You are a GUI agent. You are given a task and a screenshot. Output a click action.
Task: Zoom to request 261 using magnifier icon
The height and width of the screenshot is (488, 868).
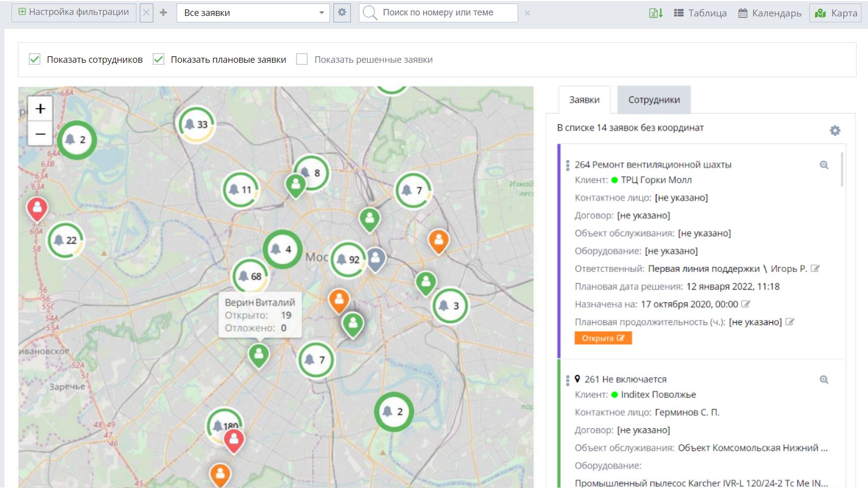click(x=824, y=379)
